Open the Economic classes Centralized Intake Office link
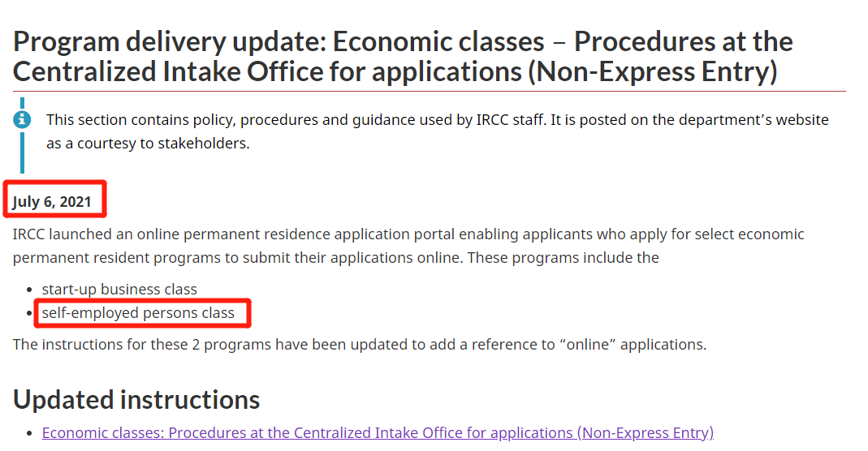This screenshot has width=868, height=451. coord(378,432)
